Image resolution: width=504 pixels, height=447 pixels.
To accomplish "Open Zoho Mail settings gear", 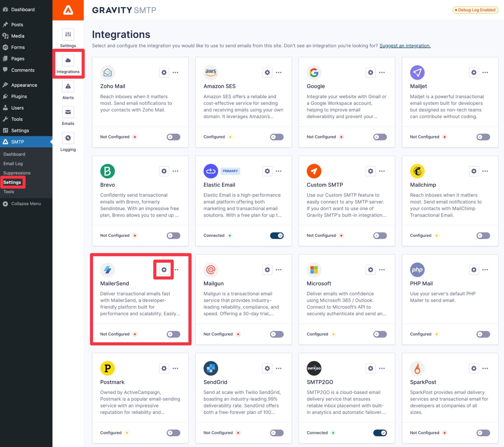I will 164,72.
